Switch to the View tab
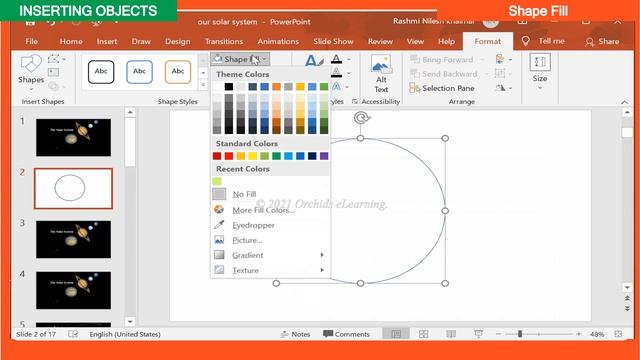Viewport: 640px width, 360px height. click(415, 41)
